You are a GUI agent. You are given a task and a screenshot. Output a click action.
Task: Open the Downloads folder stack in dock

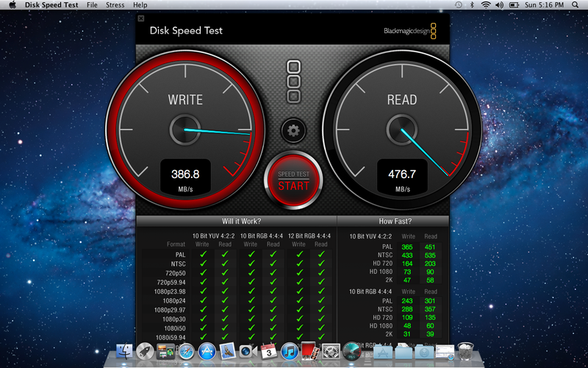coord(425,352)
